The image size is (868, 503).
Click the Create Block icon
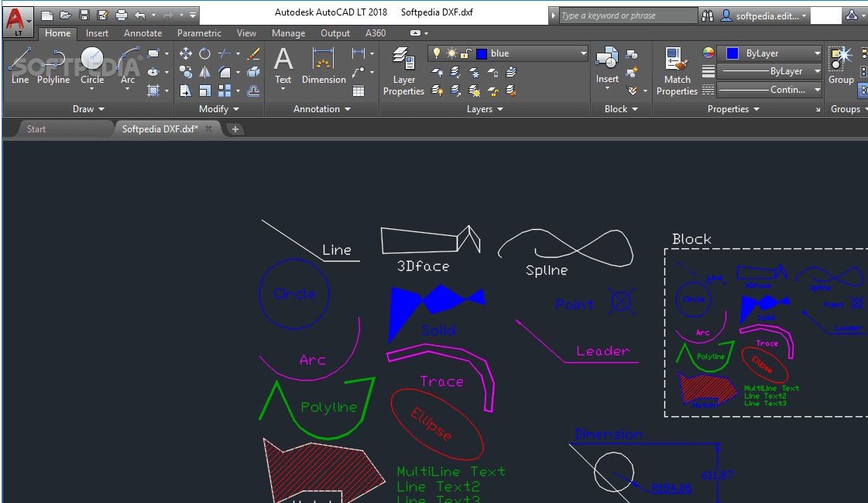click(632, 54)
